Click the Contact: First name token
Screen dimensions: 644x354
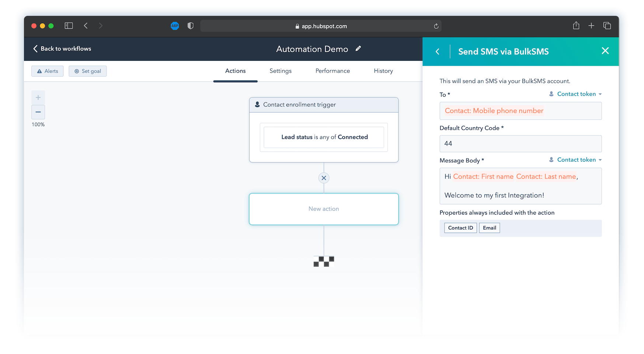pyautogui.click(x=483, y=177)
